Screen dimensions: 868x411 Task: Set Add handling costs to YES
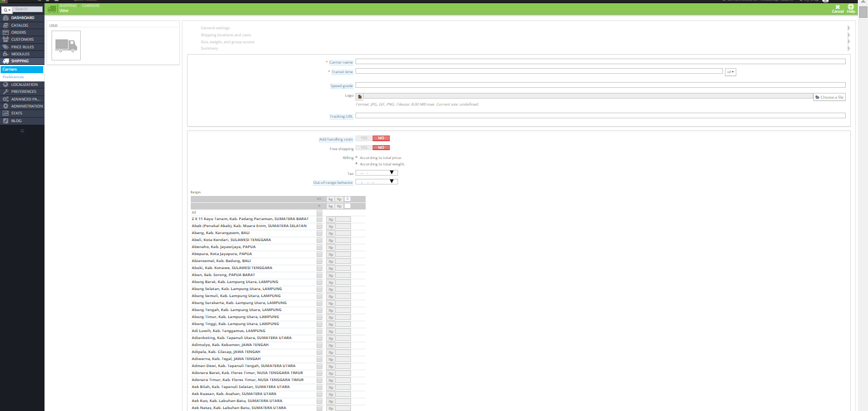pyautogui.click(x=364, y=138)
